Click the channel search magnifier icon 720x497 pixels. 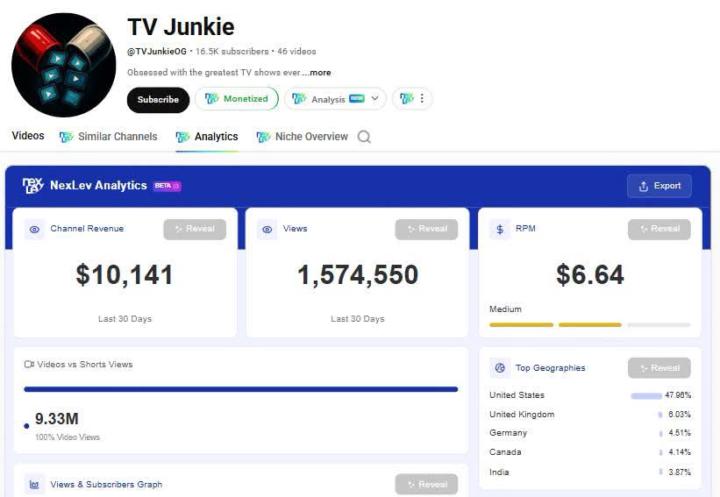[364, 137]
